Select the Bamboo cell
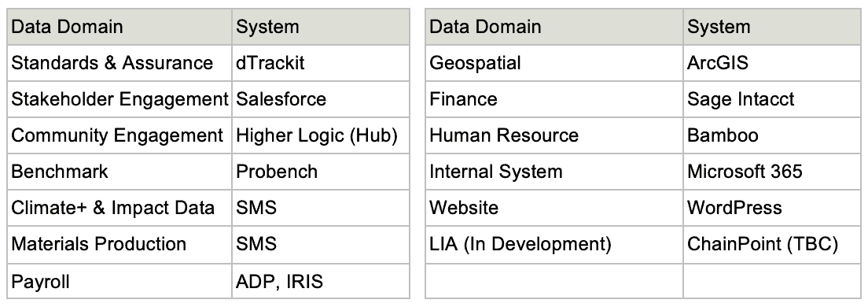The height and width of the screenshot is (307, 868). click(771, 135)
